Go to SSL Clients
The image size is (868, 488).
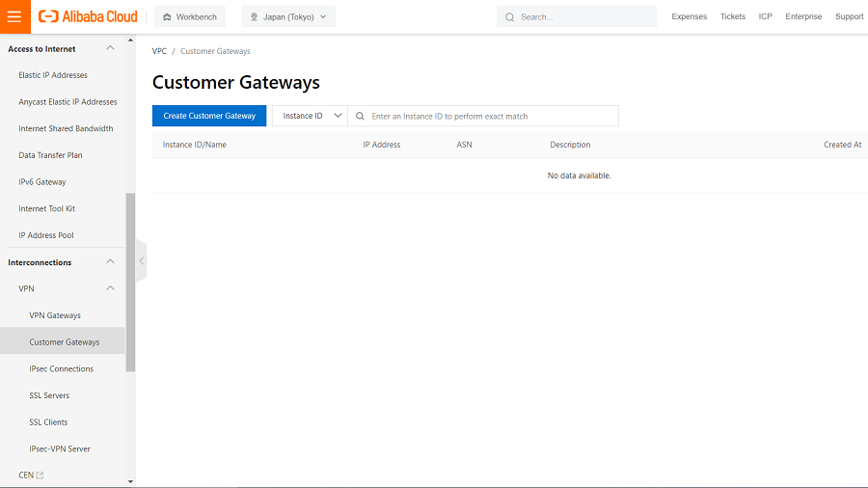point(48,422)
